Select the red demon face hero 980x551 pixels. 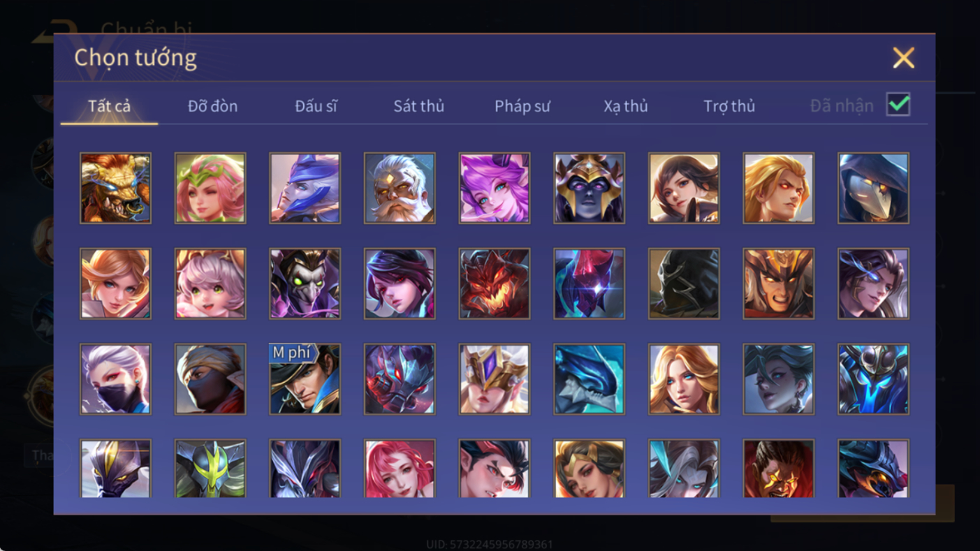pyautogui.click(x=495, y=284)
